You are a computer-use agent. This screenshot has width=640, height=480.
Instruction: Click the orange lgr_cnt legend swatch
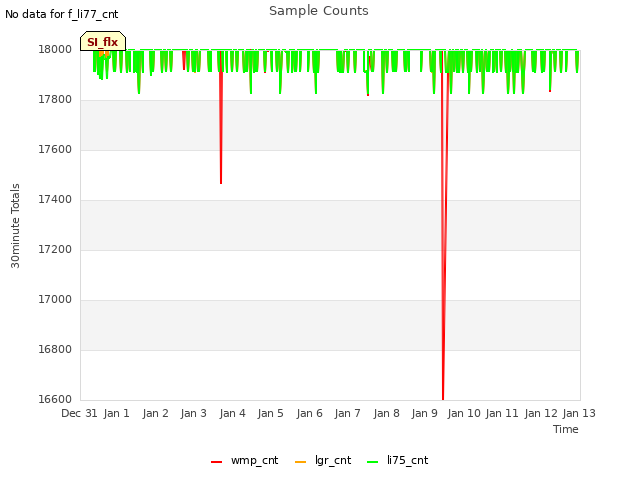tap(300, 462)
